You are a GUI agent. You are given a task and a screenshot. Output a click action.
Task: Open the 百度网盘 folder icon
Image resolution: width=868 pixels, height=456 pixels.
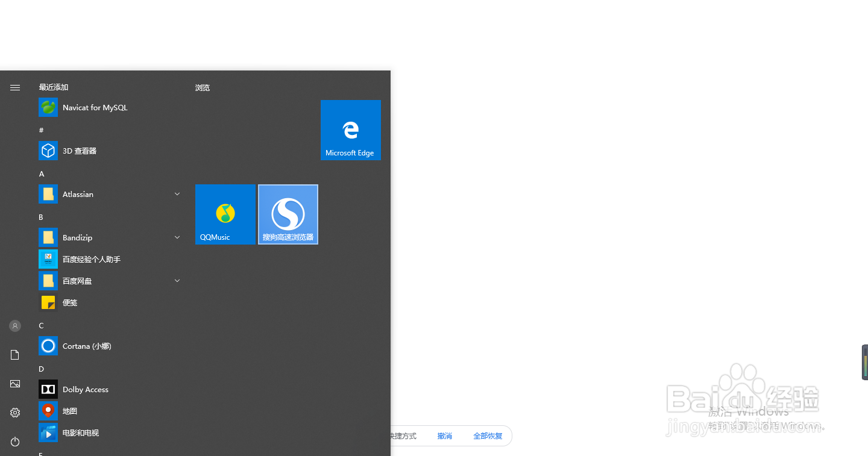tap(48, 281)
